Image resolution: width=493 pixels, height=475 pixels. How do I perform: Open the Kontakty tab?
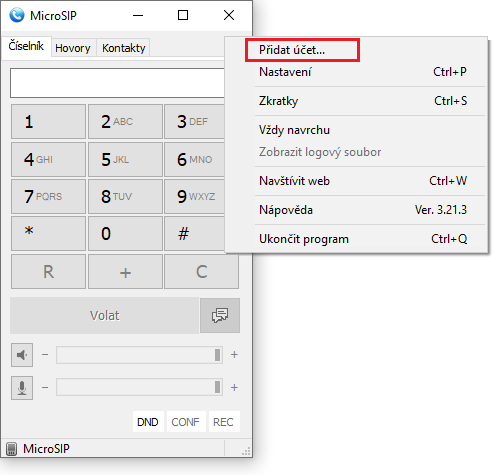[124, 48]
